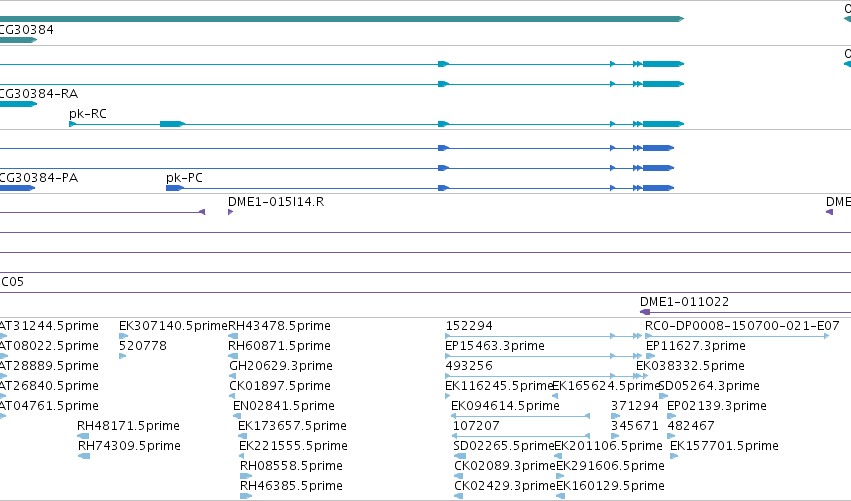This screenshot has height=501, width=851.
Task: Select EK157701.5prime label
Action: [725, 446]
